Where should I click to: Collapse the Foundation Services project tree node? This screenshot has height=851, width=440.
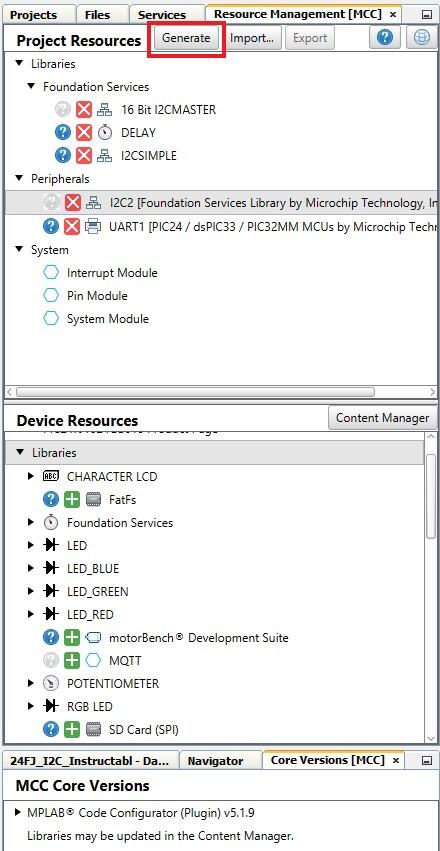[32, 86]
